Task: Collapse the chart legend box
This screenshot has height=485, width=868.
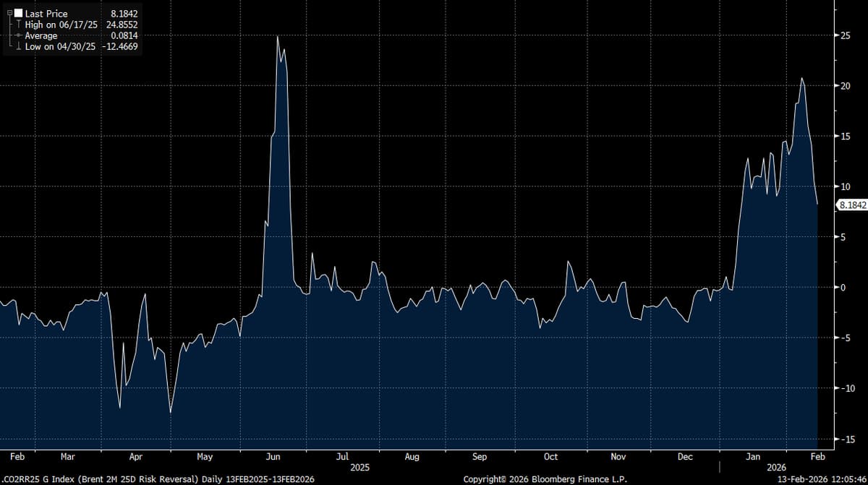Action: point(9,12)
